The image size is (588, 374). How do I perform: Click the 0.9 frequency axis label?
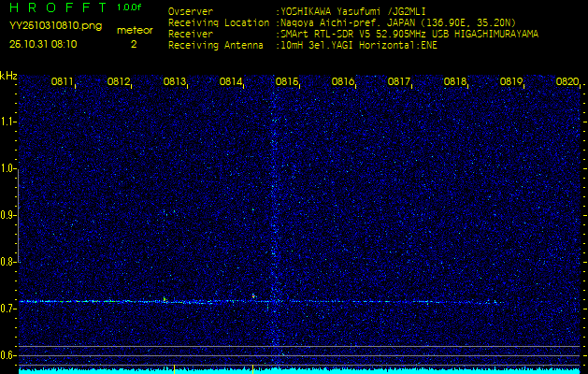[x=8, y=215]
